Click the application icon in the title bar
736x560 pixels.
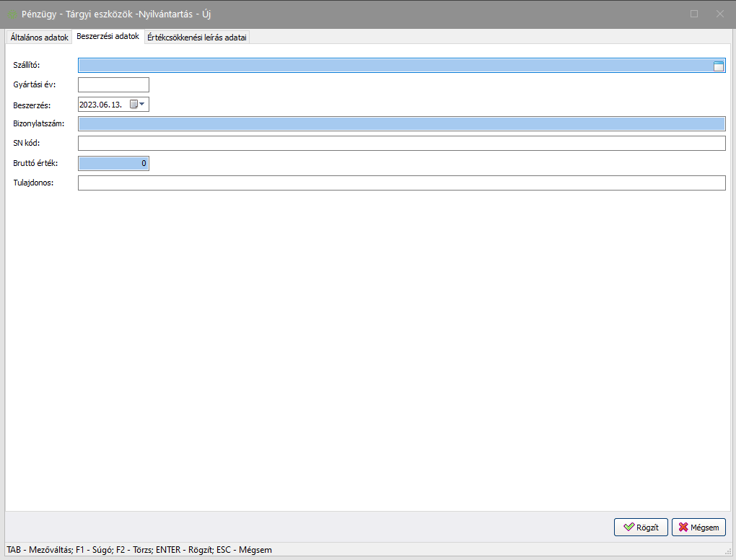[x=12, y=14]
